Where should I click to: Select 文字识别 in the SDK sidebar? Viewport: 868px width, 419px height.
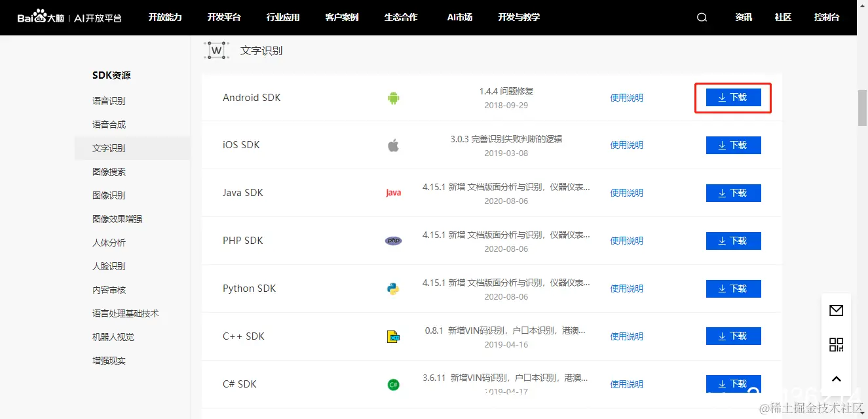coord(132,148)
